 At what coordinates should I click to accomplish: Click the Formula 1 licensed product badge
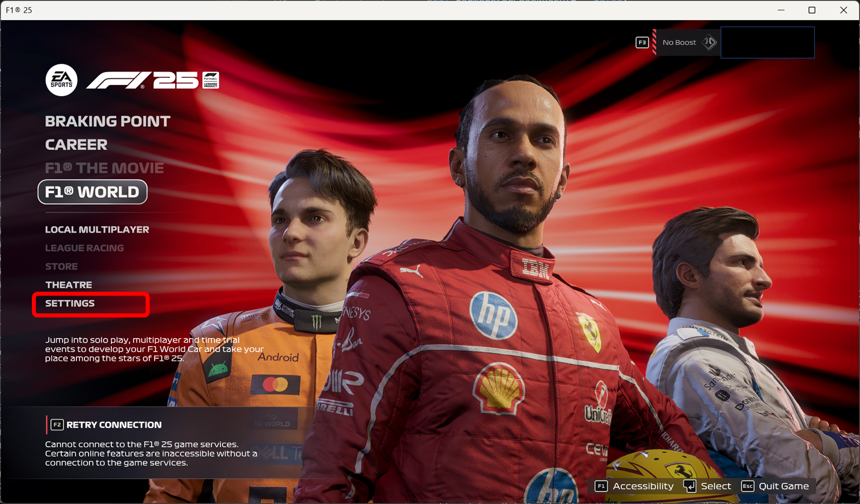(211, 80)
